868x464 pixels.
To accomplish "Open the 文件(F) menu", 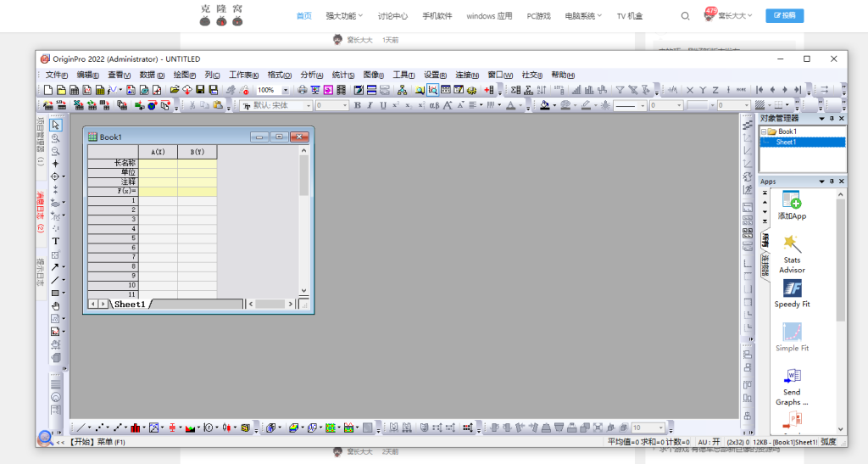I will (x=57, y=75).
